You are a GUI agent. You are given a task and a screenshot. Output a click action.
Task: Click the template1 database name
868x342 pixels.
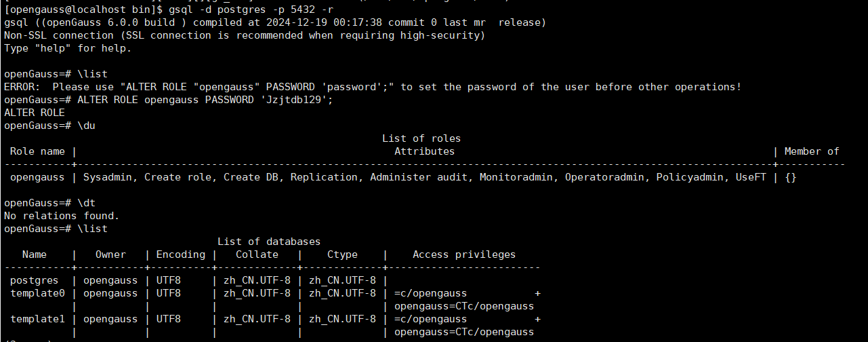pyautogui.click(x=38, y=319)
